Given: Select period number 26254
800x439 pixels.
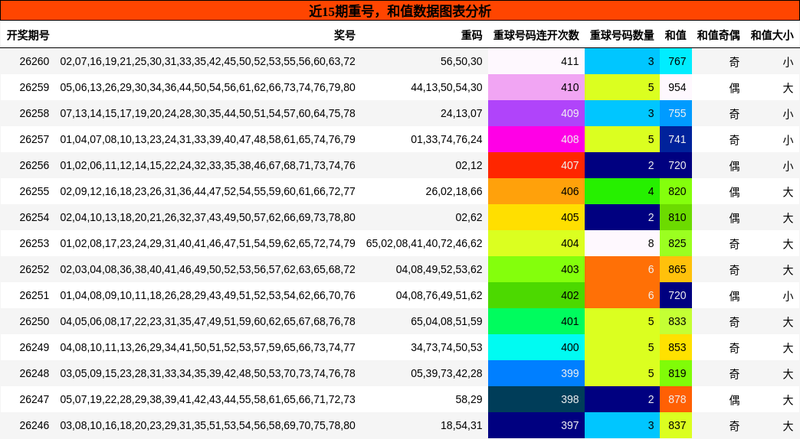Looking at the screenshot, I should [x=34, y=217].
